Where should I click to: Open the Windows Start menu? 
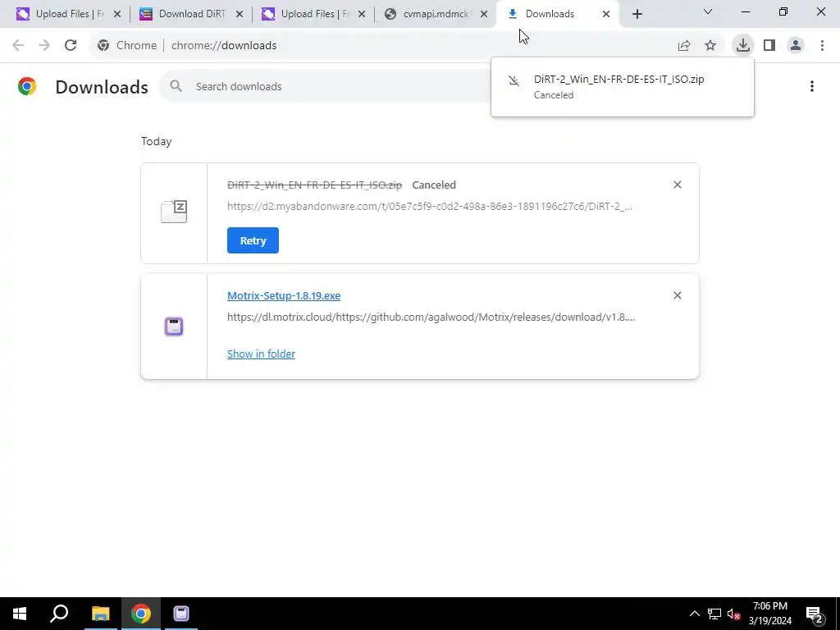coord(20,614)
